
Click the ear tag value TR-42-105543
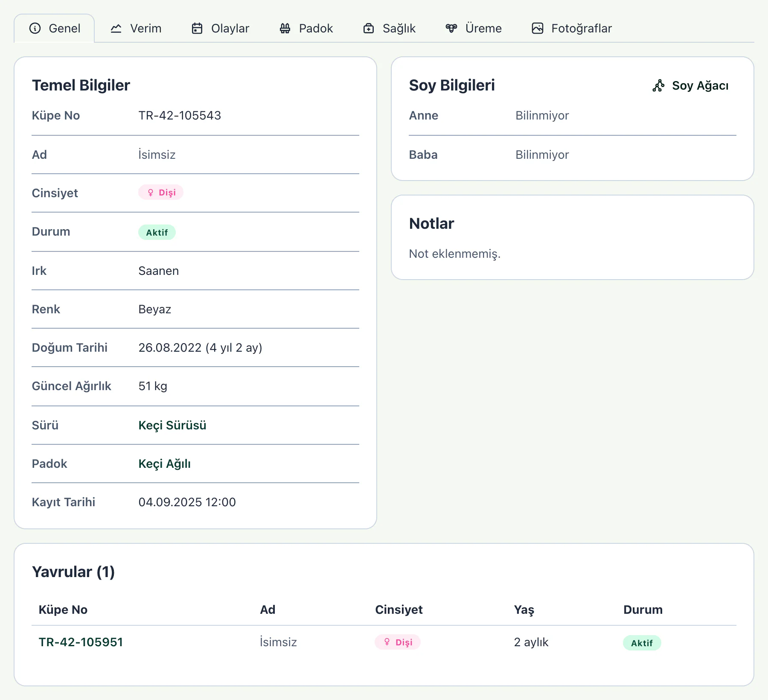(180, 115)
